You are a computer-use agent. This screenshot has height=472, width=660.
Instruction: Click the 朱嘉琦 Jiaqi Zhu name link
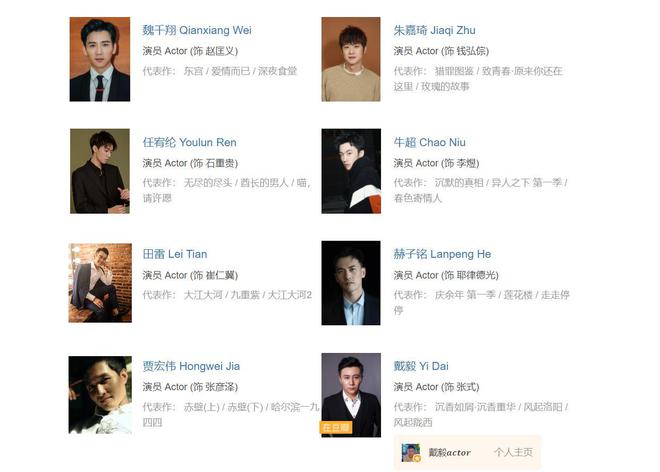pyautogui.click(x=434, y=30)
